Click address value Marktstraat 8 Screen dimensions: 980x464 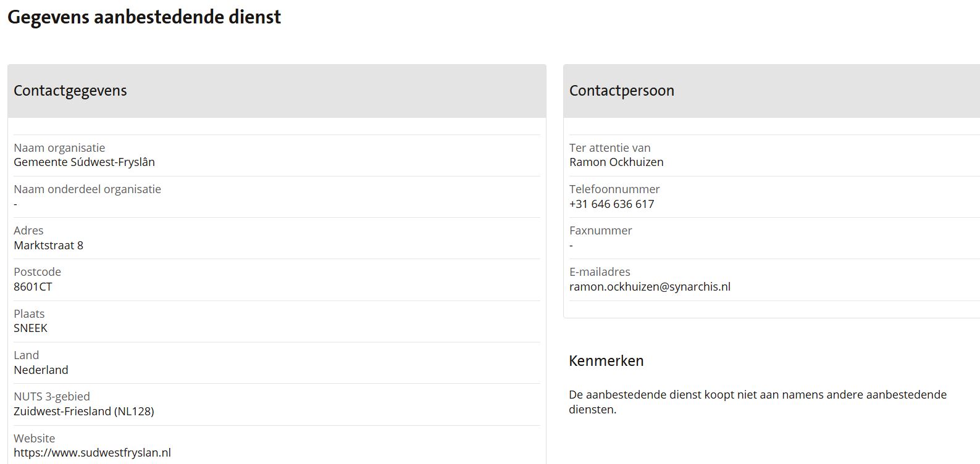point(48,245)
